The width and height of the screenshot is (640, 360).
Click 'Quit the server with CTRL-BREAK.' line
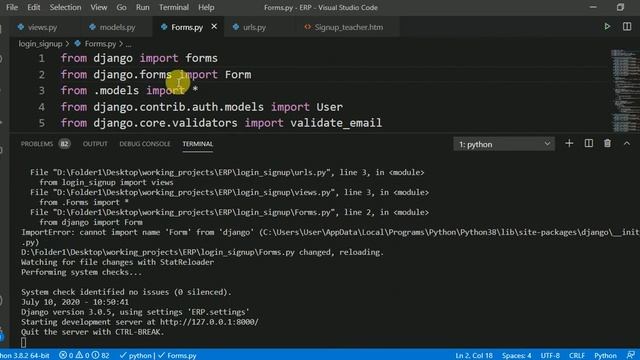click(x=93, y=332)
